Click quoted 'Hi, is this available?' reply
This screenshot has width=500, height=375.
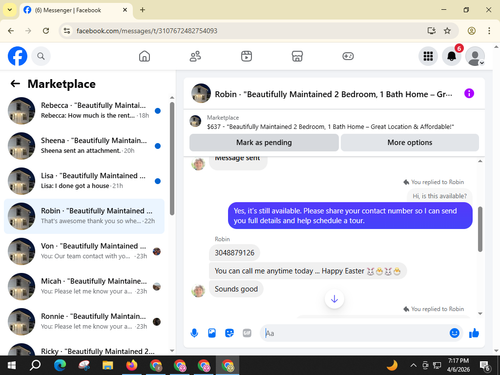[x=439, y=196]
